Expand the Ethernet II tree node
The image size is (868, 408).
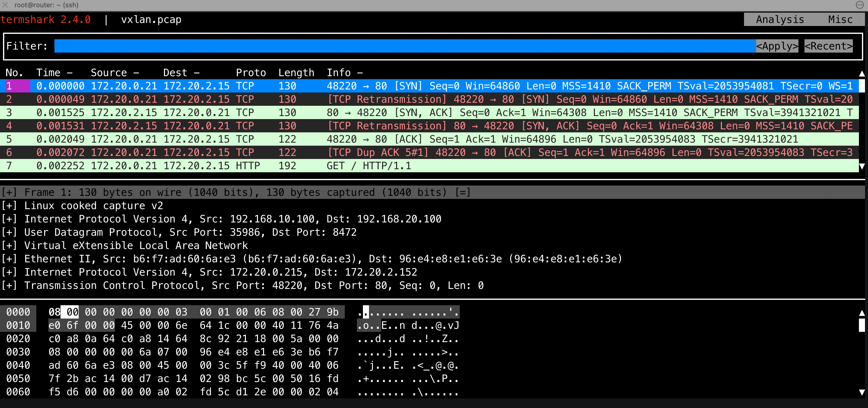tap(9, 259)
